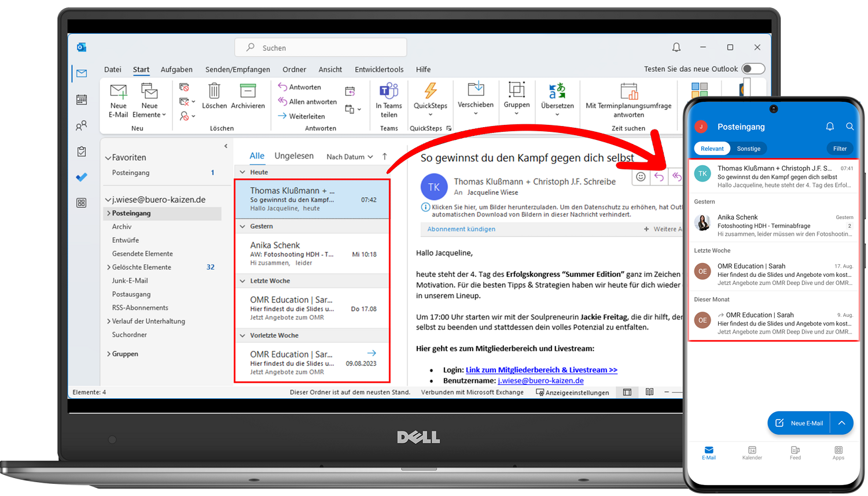Collapse the Heute group in the message list
Image resolution: width=868 pixels, height=496 pixels.
[x=242, y=172]
